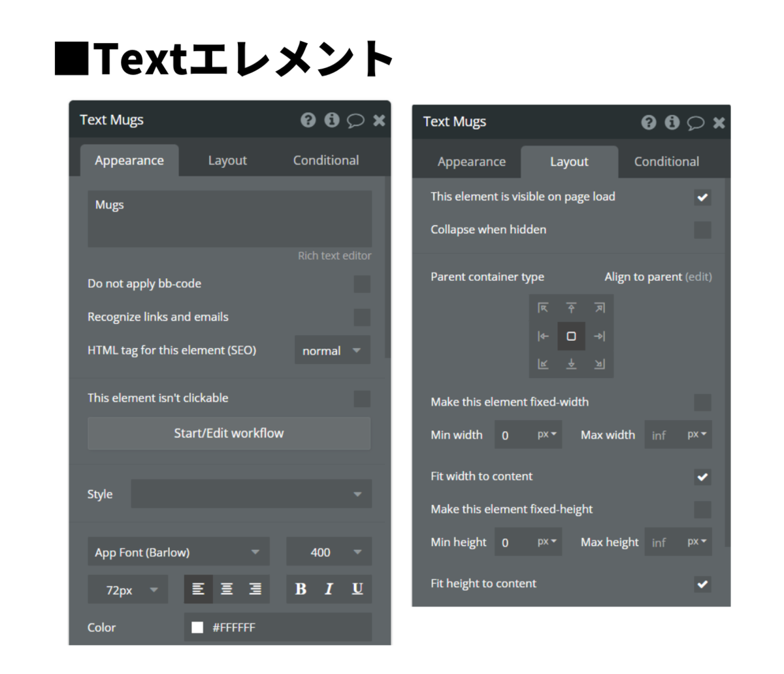
Task: Enable Do not apply bb-code
Action: pos(362,284)
